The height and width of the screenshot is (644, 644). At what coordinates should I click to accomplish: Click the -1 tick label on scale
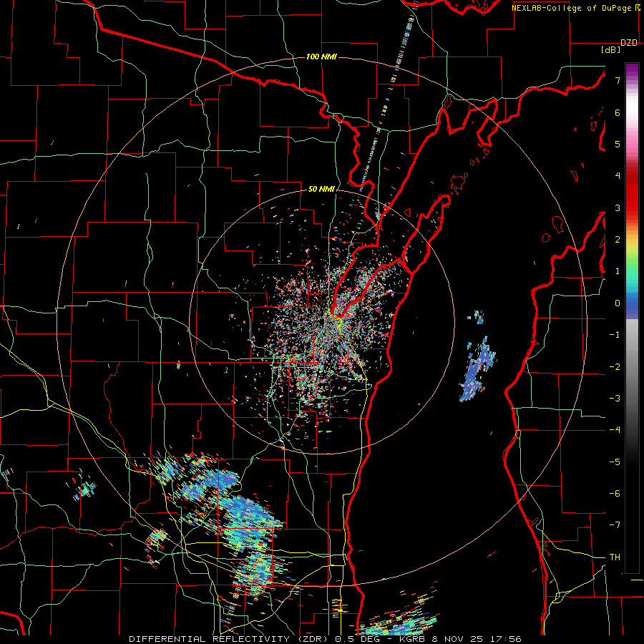[x=615, y=335]
